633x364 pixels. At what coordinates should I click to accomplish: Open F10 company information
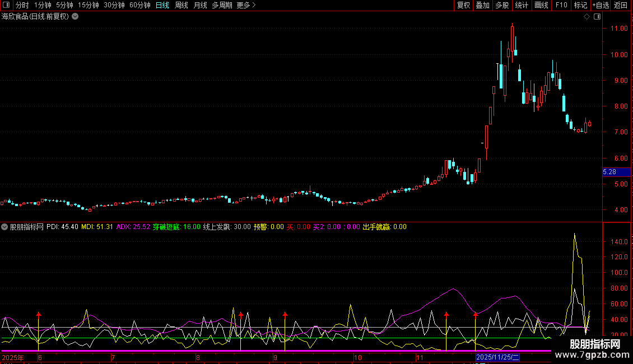click(561, 5)
